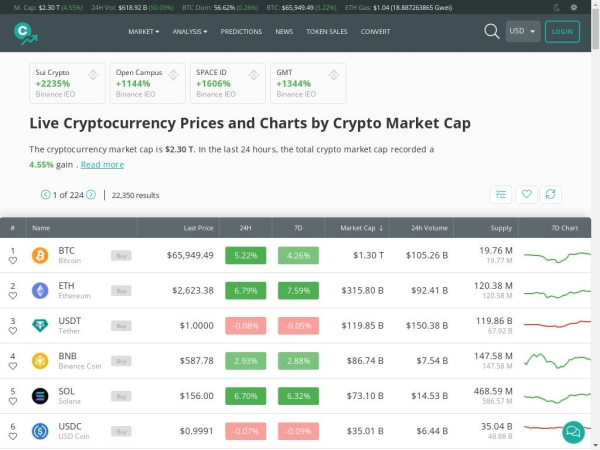Click Buy button for USDC
This screenshot has height=450, width=600.
click(x=121, y=432)
